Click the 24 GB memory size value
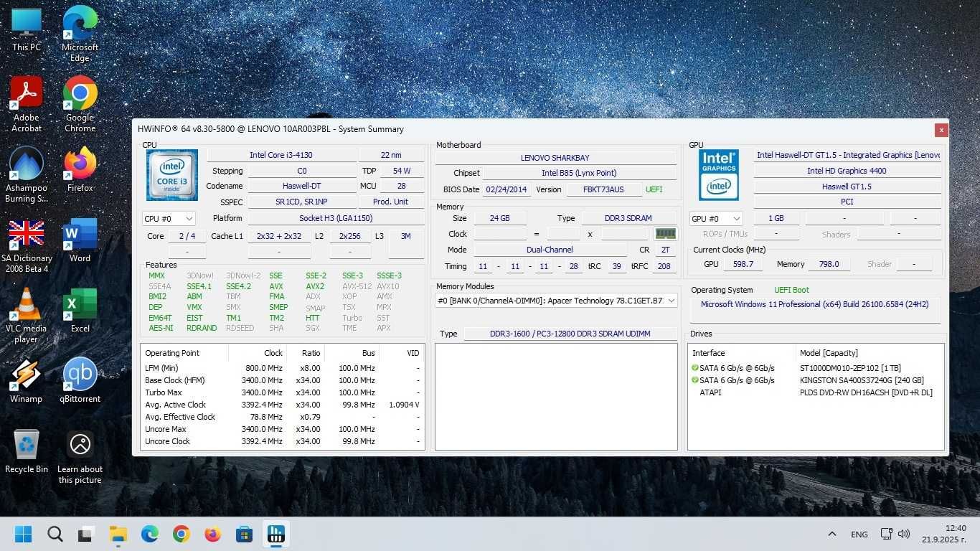Viewport: 980px width, 551px height. [x=500, y=218]
